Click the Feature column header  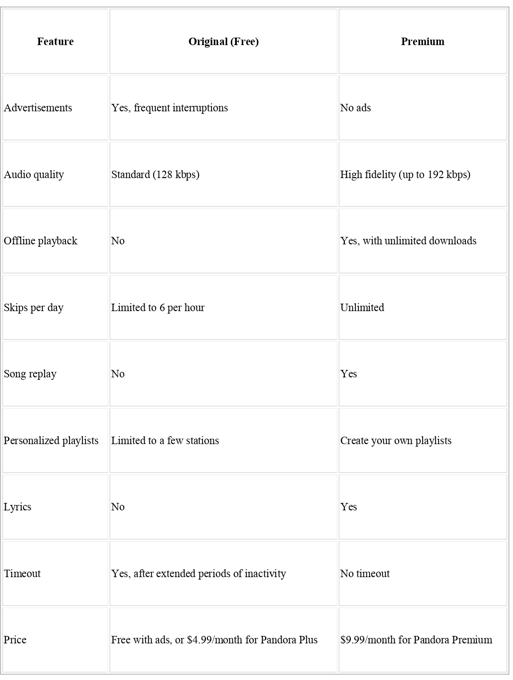click(x=55, y=42)
